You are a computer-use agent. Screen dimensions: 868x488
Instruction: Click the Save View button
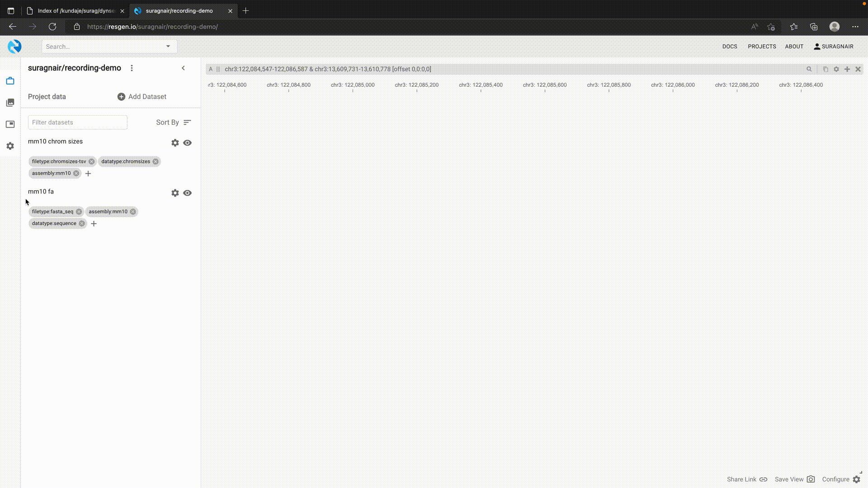(795, 479)
